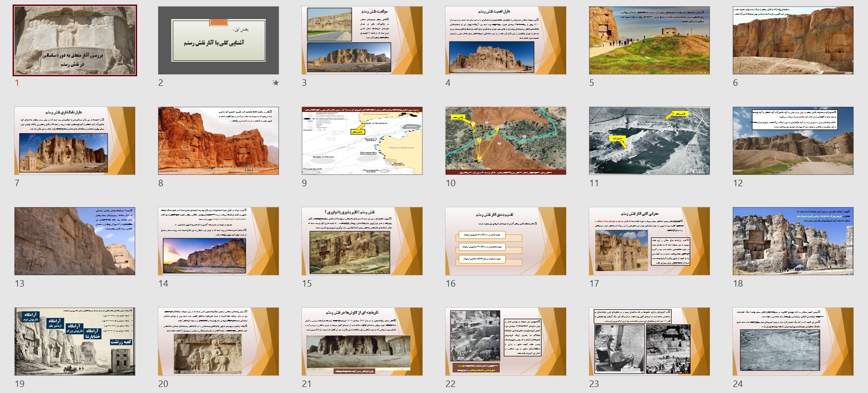Select slide 23 with two black-and-white photos

click(649, 341)
